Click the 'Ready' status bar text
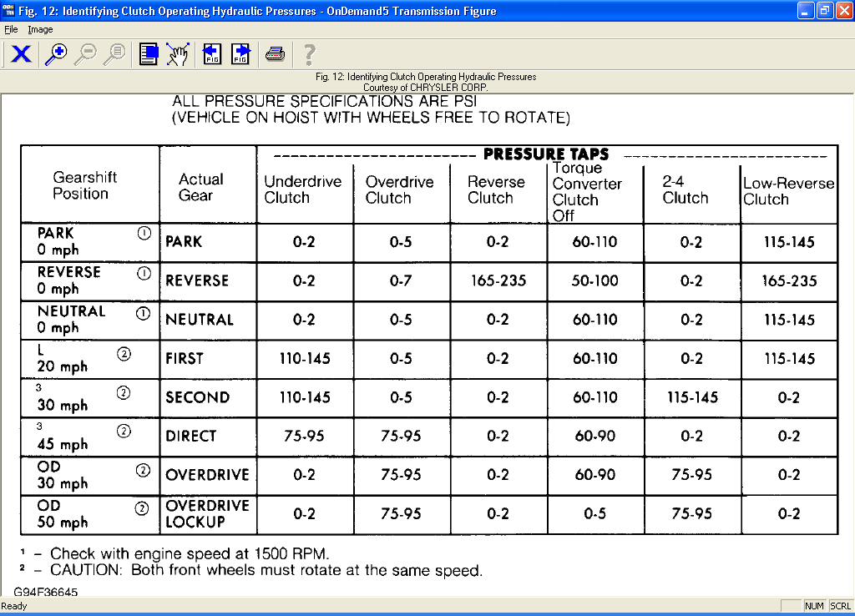This screenshot has width=855, height=616. [14, 606]
